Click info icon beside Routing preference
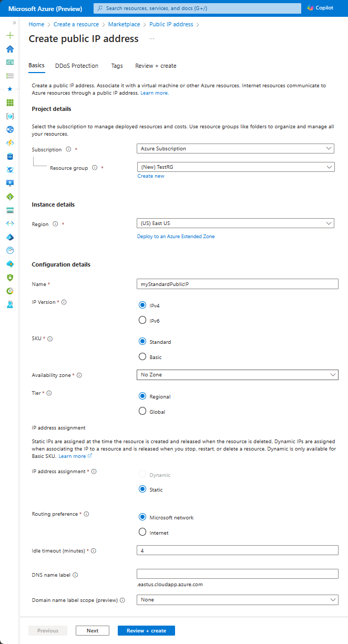Viewport: 348px width, 644px height. tap(86, 514)
